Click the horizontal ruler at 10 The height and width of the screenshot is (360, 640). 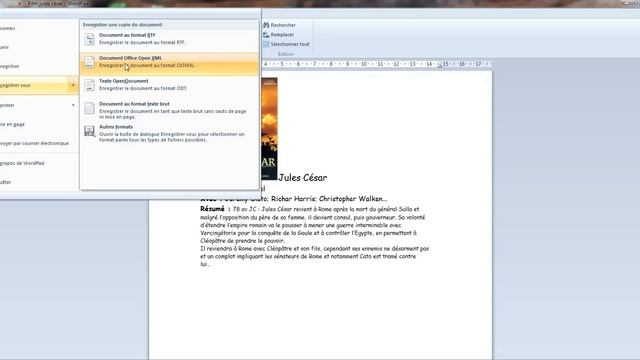[364, 64]
